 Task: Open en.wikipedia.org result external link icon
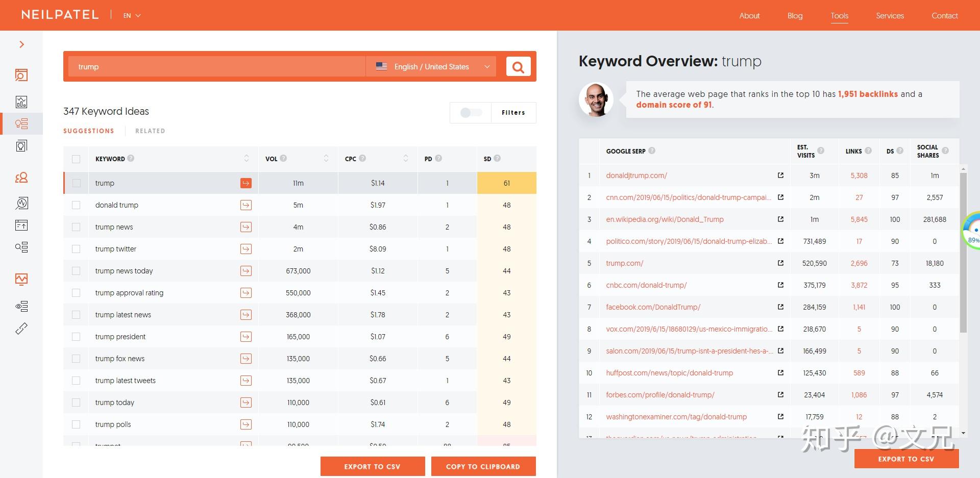[x=780, y=219]
